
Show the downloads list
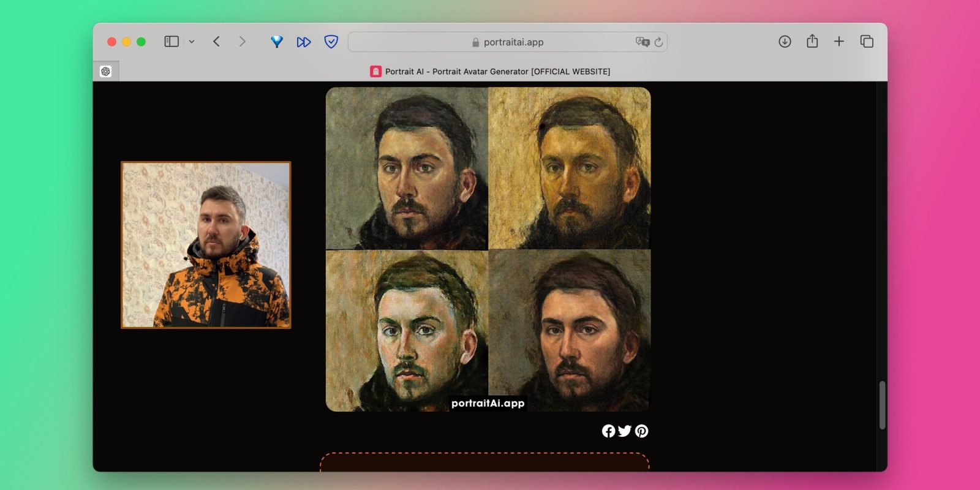[785, 42]
